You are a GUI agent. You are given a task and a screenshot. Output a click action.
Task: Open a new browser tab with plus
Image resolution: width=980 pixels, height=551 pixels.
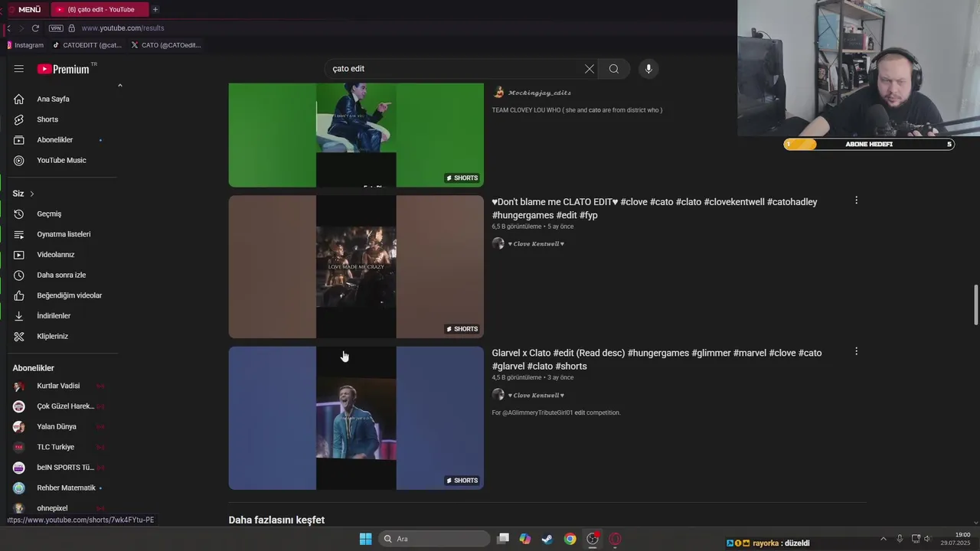tap(155, 9)
